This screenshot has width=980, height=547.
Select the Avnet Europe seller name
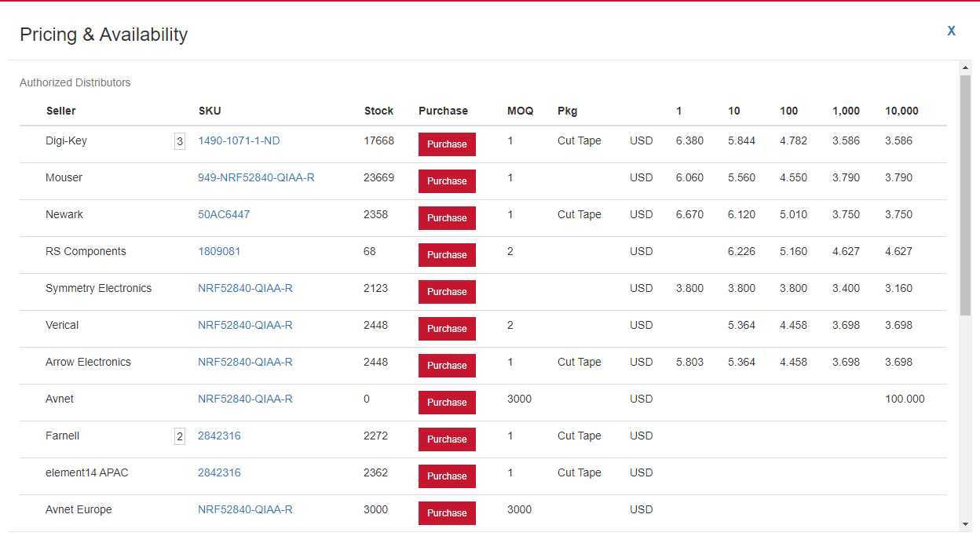79,510
